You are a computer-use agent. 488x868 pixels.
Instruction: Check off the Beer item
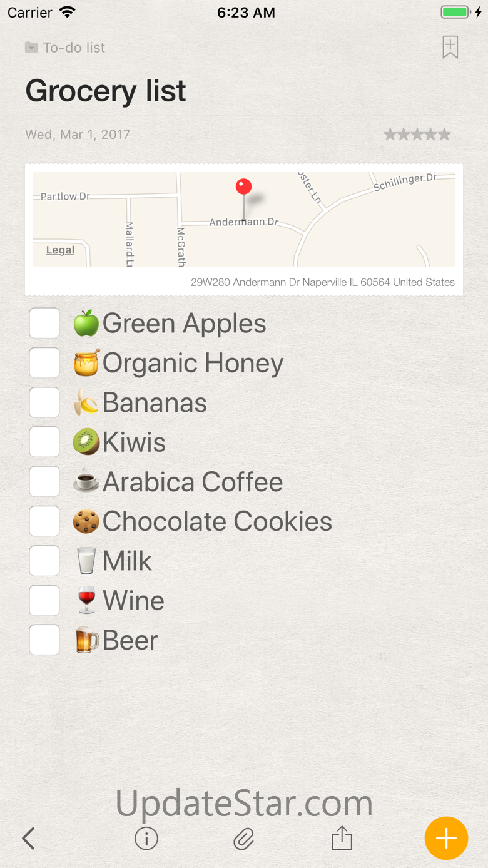44,640
